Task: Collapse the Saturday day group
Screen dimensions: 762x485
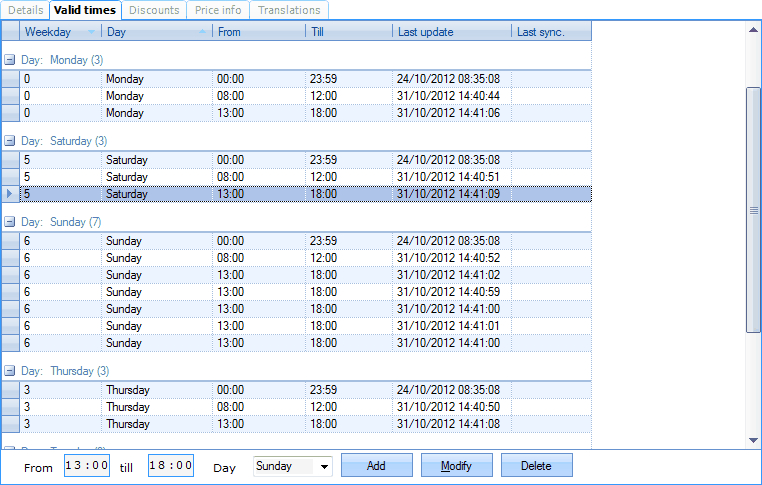Action: pos(10,141)
